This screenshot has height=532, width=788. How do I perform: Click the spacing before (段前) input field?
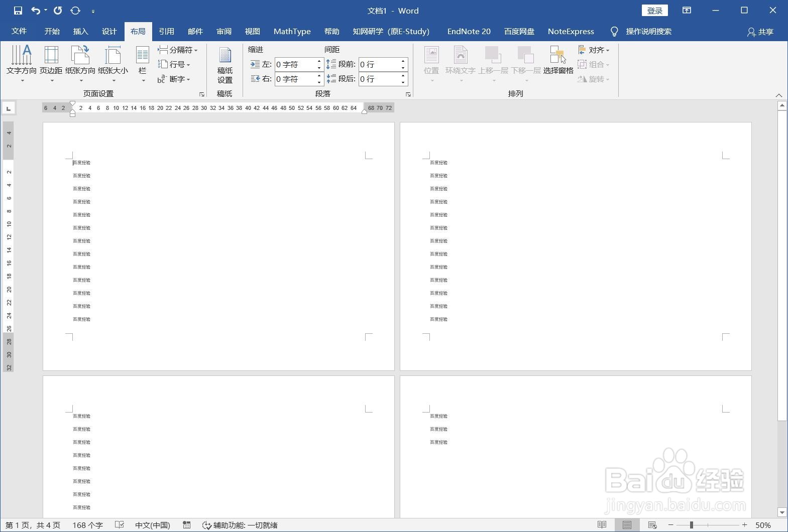click(x=379, y=64)
